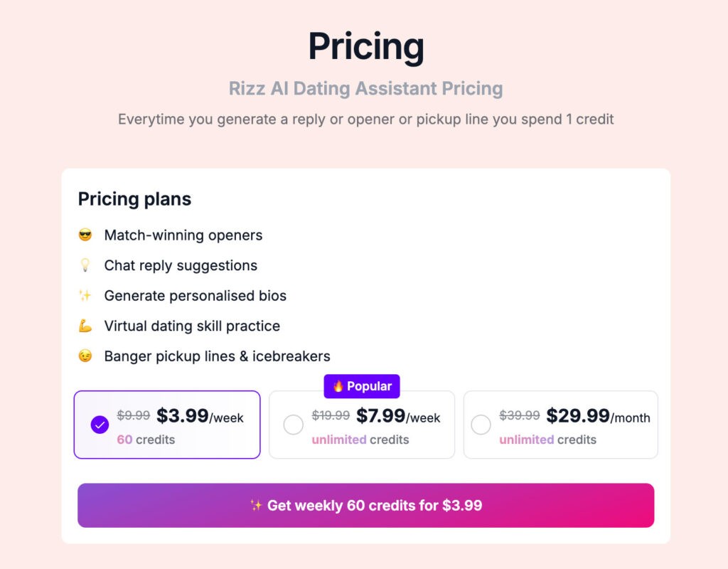Click the Rizz AI Dating Assistant Pricing subtitle
Viewport: 728px width, 569px height.
tap(365, 89)
